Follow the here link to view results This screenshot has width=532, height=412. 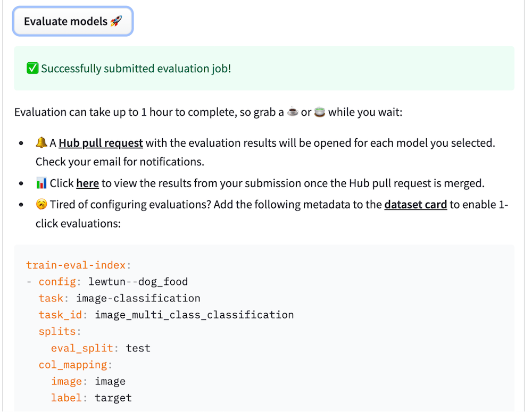(88, 183)
